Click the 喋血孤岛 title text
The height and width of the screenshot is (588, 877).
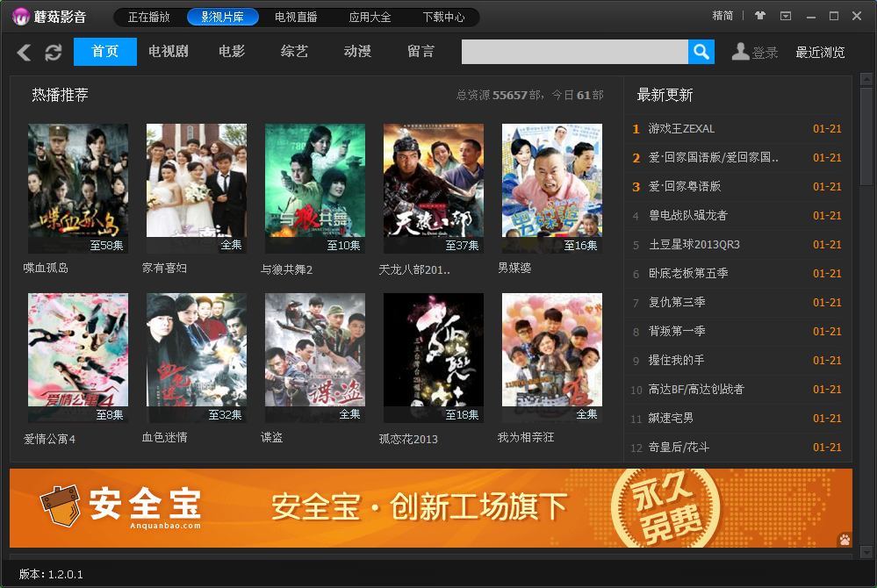point(46,269)
